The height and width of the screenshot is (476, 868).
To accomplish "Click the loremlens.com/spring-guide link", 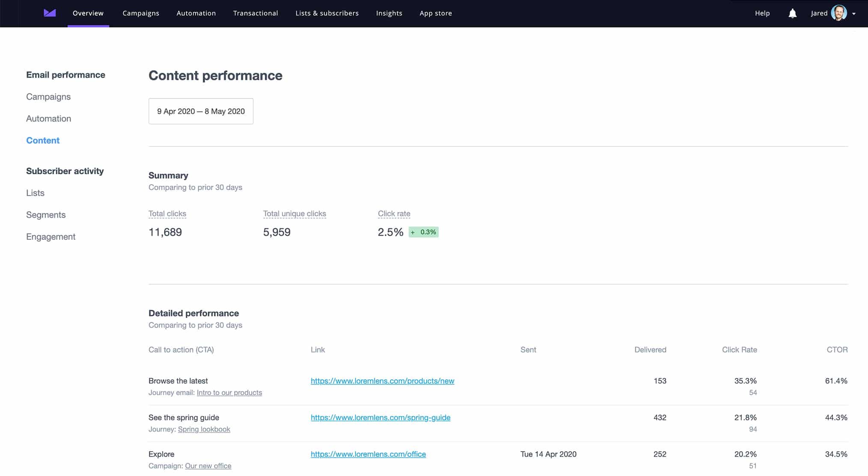I will tap(380, 417).
